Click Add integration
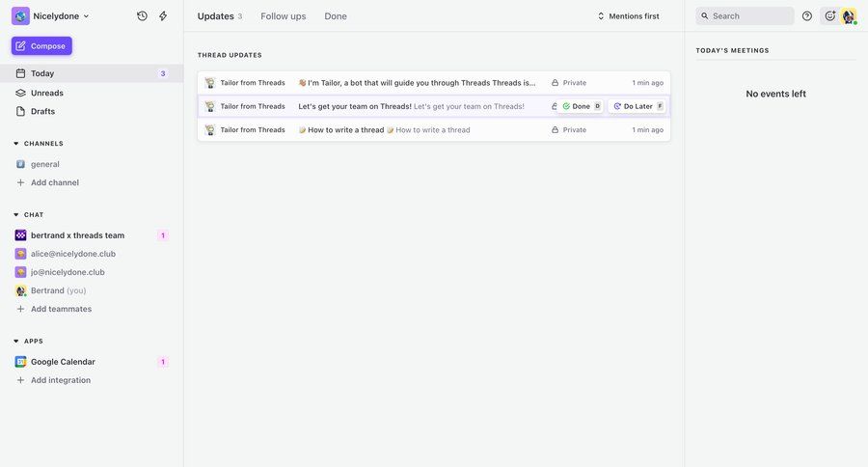The height and width of the screenshot is (467, 868). coord(61,380)
